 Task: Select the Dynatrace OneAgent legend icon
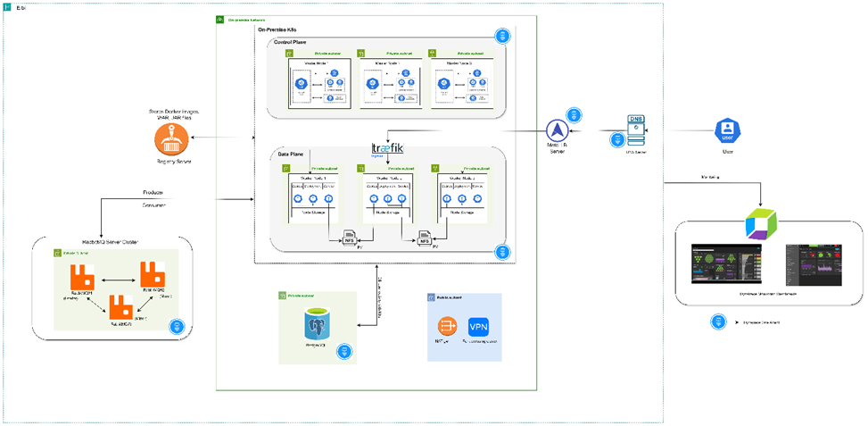click(x=718, y=322)
